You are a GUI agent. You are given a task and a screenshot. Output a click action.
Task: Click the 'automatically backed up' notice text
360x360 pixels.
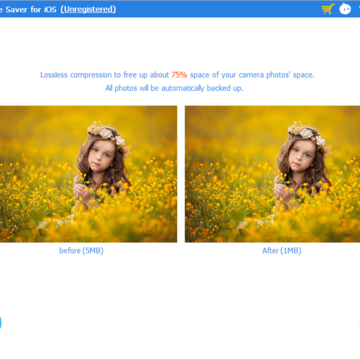174,88
